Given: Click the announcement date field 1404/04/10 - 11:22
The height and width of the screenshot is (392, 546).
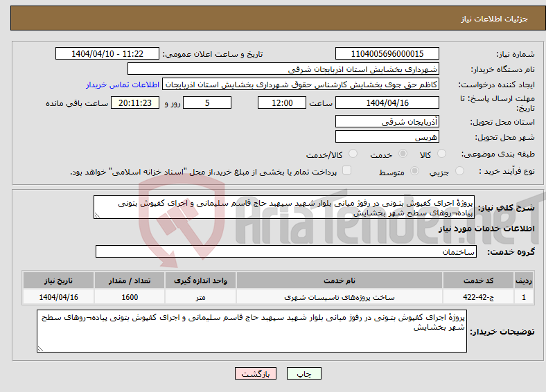Looking at the screenshot, I should point(107,53).
